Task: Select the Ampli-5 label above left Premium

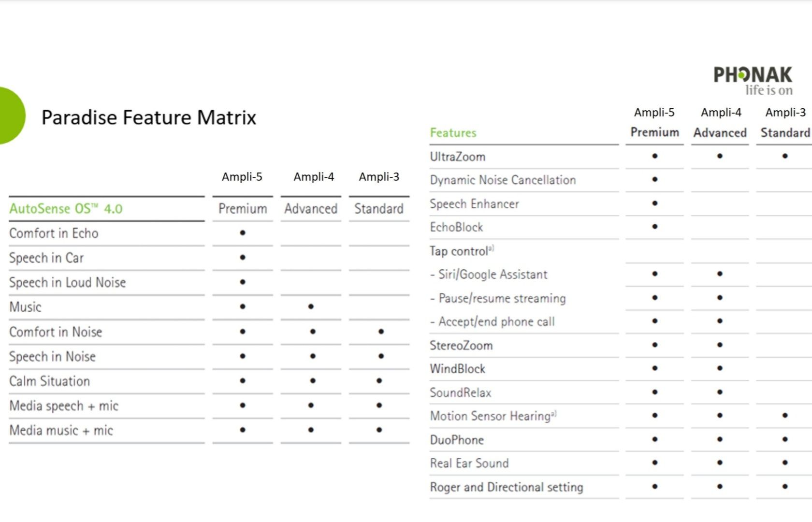Action: [x=242, y=177]
